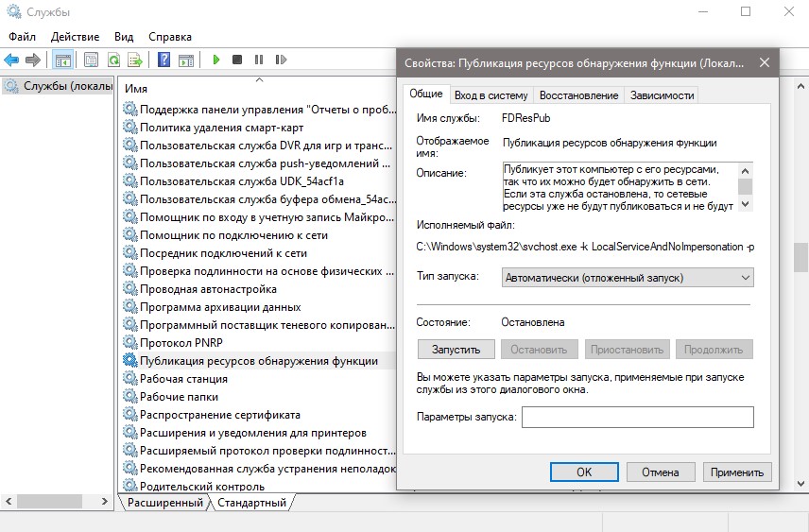809x532 pixels.
Task: Click the Службы title bar app icon
Action: pos(14,11)
